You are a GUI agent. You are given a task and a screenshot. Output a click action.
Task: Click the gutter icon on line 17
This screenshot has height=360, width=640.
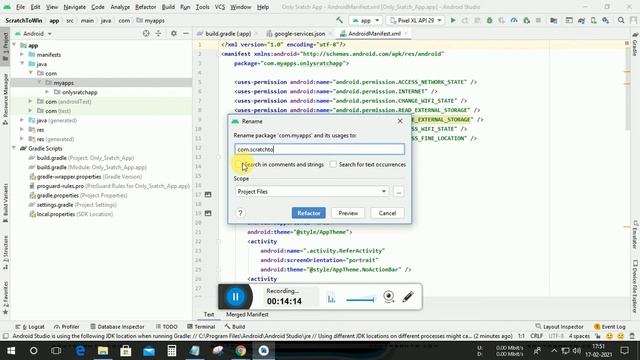tap(208, 195)
